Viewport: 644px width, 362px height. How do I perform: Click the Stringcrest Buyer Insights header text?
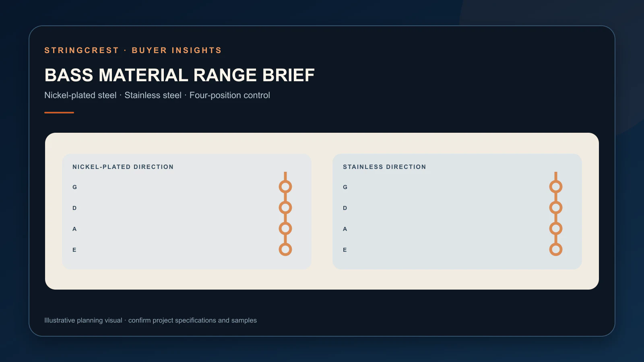click(x=133, y=50)
